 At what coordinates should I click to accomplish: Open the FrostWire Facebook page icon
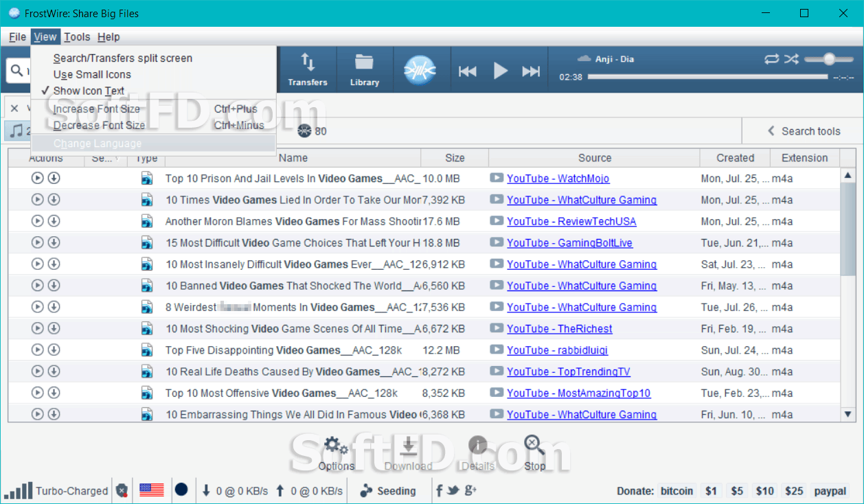(x=440, y=490)
